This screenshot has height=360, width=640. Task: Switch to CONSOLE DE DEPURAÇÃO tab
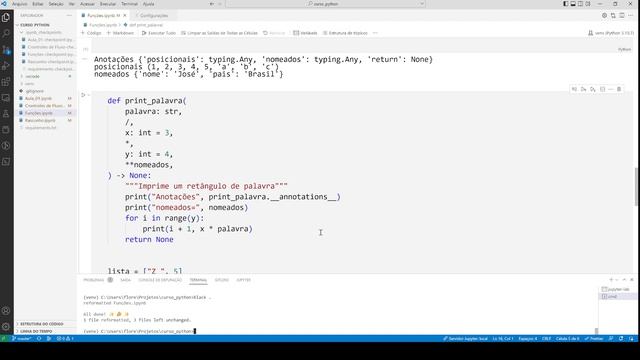160,280
